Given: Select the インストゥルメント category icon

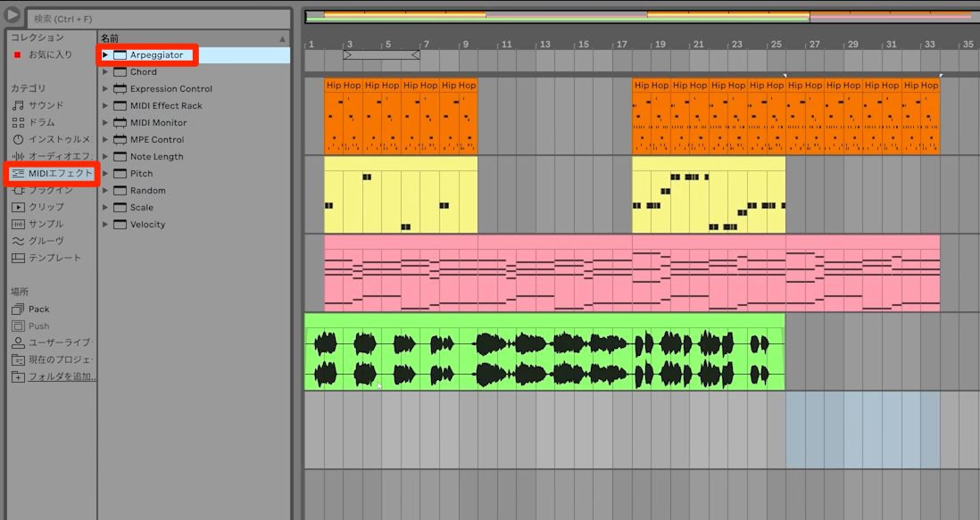Looking at the screenshot, I should (x=18, y=139).
